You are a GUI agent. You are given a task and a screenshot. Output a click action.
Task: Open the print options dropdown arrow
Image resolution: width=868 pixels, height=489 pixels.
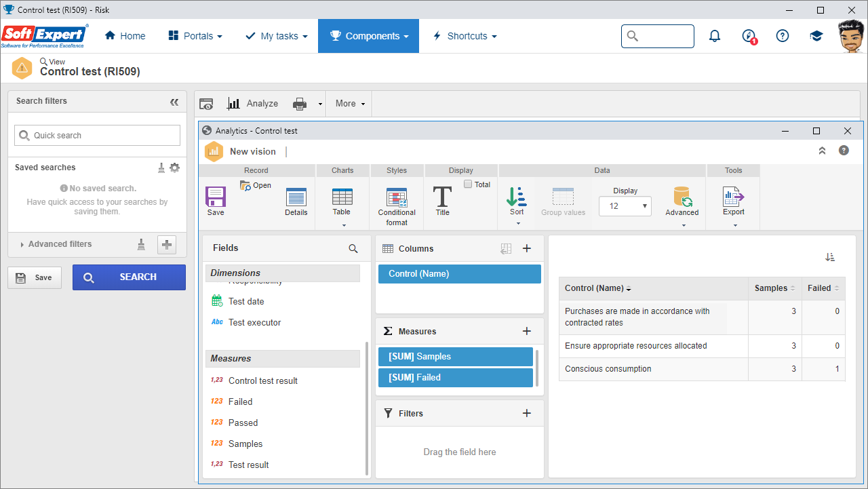[320, 104]
